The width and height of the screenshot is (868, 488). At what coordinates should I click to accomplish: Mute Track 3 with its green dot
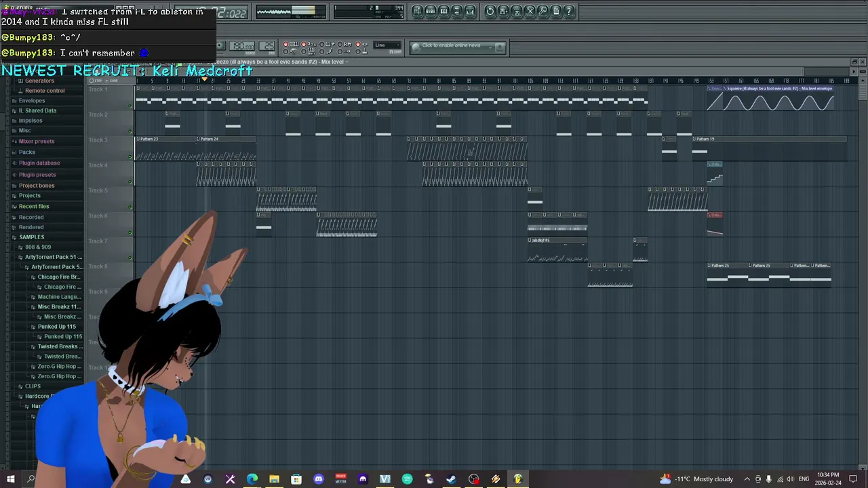(130, 157)
